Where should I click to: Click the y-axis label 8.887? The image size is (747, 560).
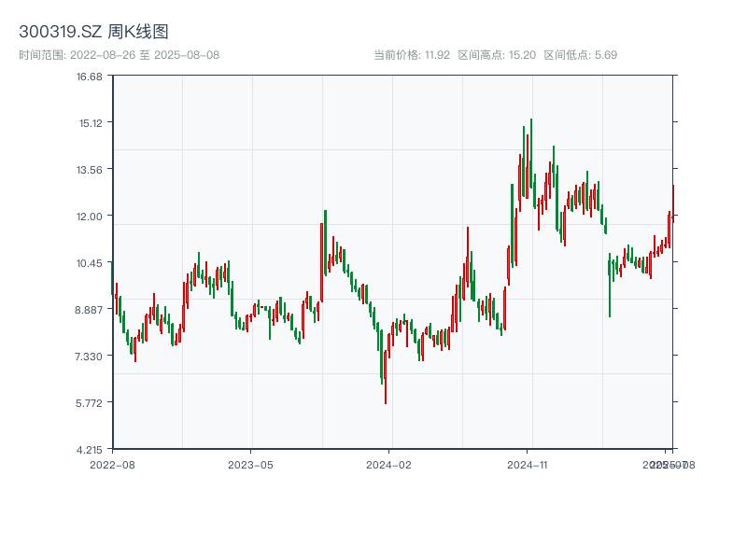tap(89, 310)
